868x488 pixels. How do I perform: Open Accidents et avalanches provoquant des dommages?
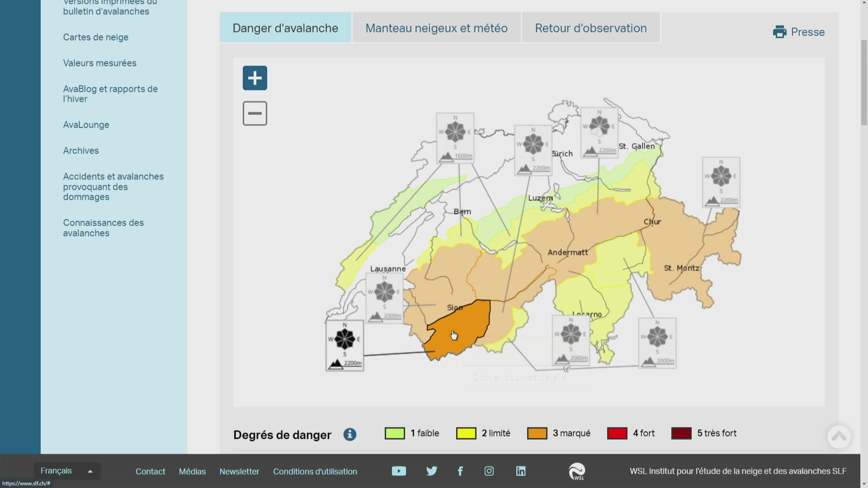coord(113,187)
